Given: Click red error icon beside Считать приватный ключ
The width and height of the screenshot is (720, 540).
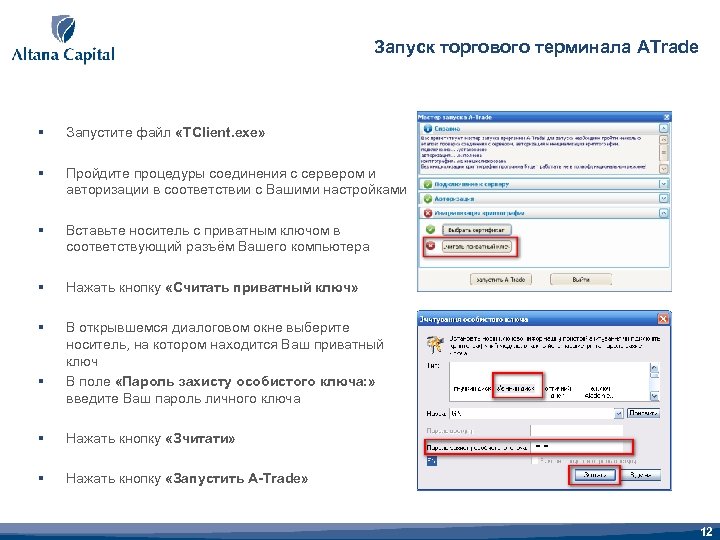Looking at the screenshot, I should click(x=431, y=246).
